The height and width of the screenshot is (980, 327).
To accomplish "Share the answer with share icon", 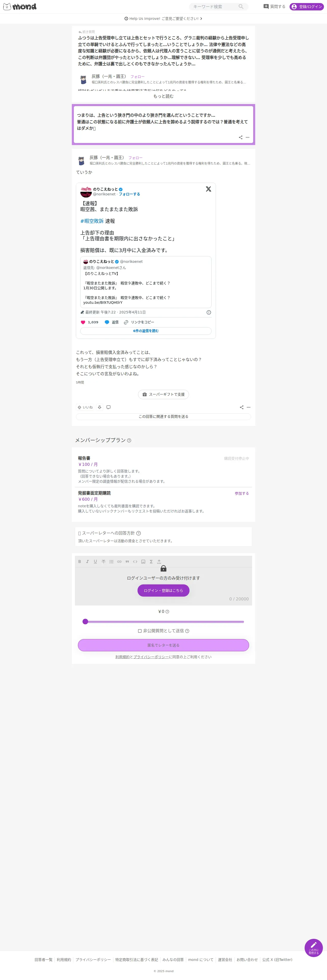I will click(241, 408).
